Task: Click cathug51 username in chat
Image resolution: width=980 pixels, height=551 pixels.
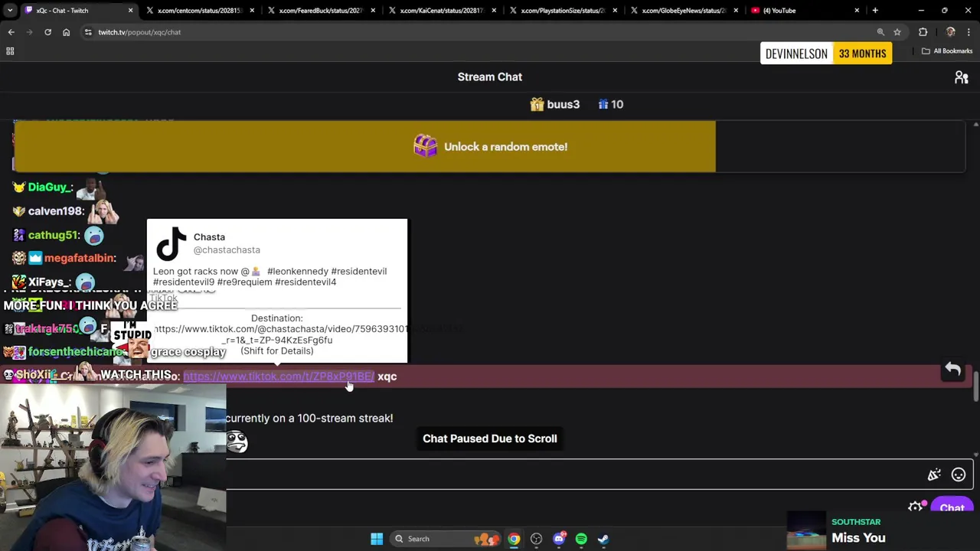Action: tap(54, 235)
